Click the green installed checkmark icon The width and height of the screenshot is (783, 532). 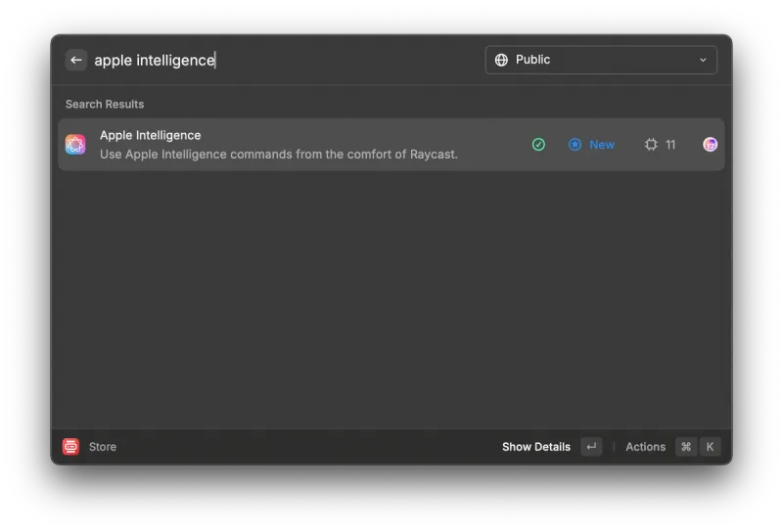tap(538, 145)
